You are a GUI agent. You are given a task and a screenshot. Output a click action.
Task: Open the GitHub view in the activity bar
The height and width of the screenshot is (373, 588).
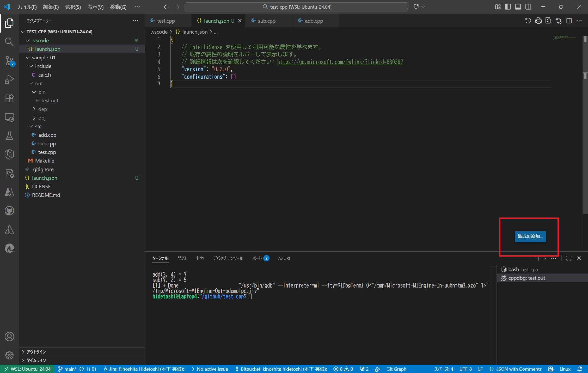(9, 211)
